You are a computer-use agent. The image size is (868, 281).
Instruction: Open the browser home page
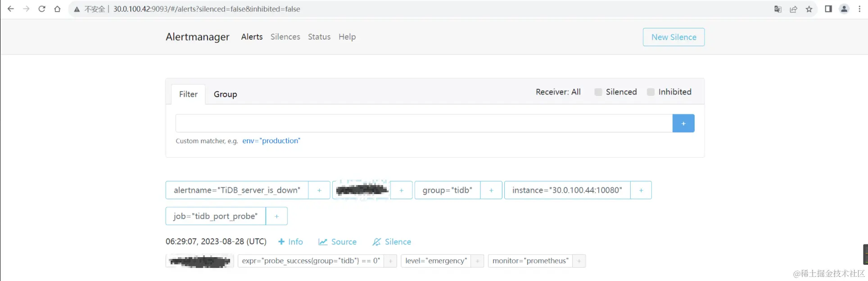coord(57,9)
